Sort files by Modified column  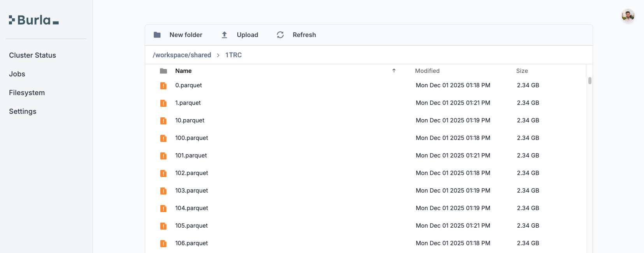[x=427, y=71]
